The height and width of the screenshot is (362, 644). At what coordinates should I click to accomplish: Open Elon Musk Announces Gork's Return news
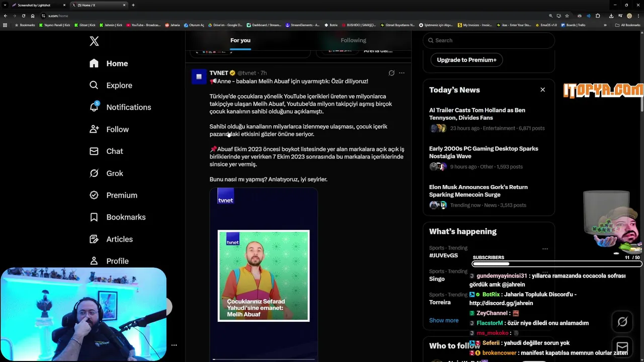(489, 196)
